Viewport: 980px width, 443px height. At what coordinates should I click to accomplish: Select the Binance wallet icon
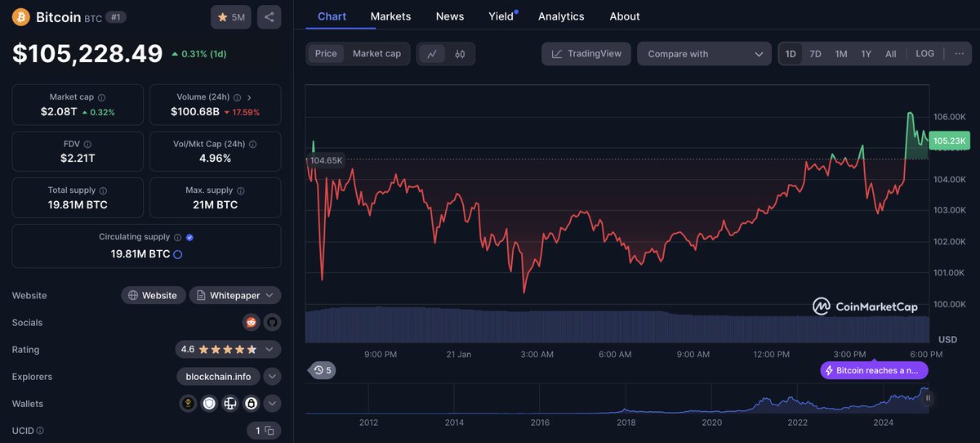pyautogui.click(x=188, y=403)
